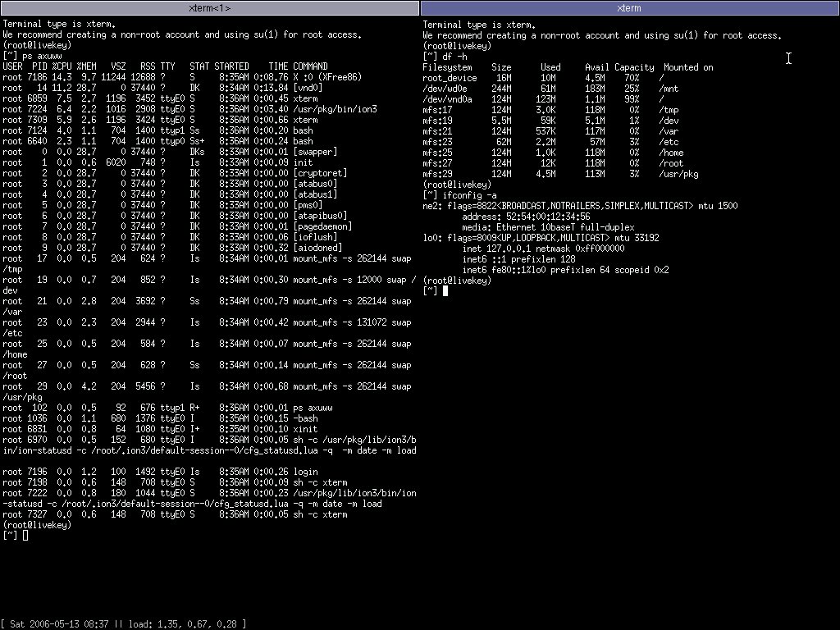Focus the left terminal's bottom prompt cursor
This screenshot has height=630, width=840.
click(x=25, y=536)
